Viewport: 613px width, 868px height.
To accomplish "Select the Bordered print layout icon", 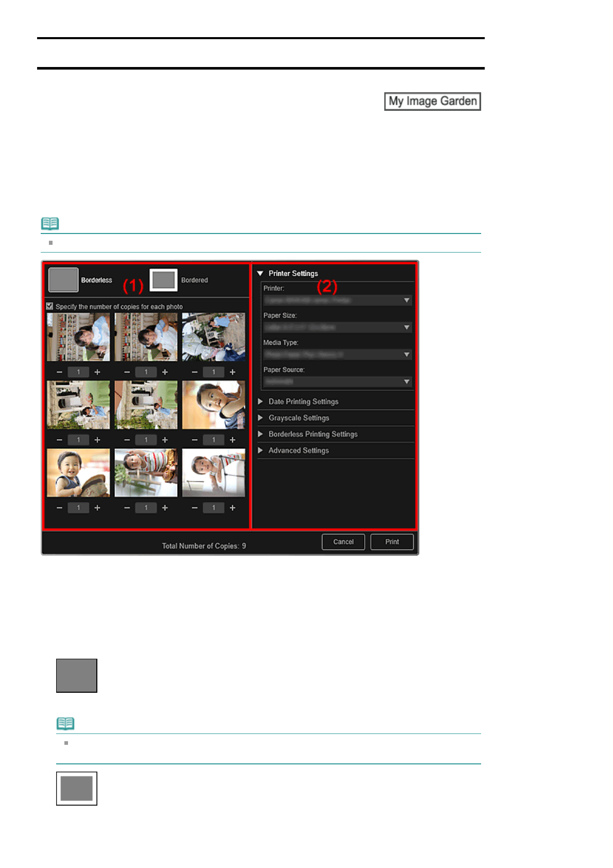I will 163,280.
